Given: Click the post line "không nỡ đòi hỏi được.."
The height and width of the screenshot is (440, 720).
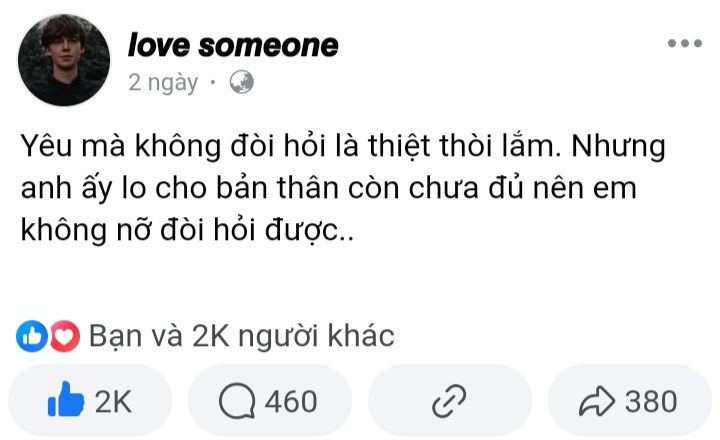Looking at the screenshot, I should [x=187, y=231].
